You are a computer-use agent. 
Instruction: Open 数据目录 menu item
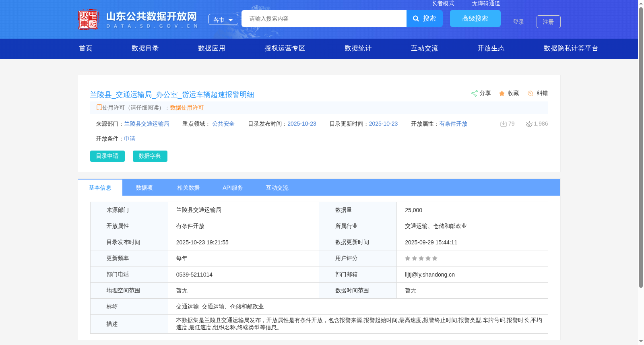(x=145, y=48)
